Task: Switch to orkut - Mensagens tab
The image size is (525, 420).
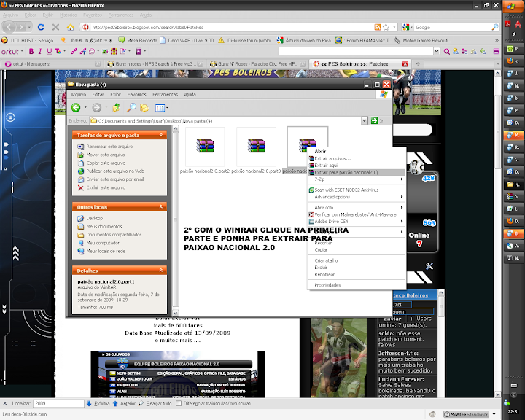Action: pos(52,63)
